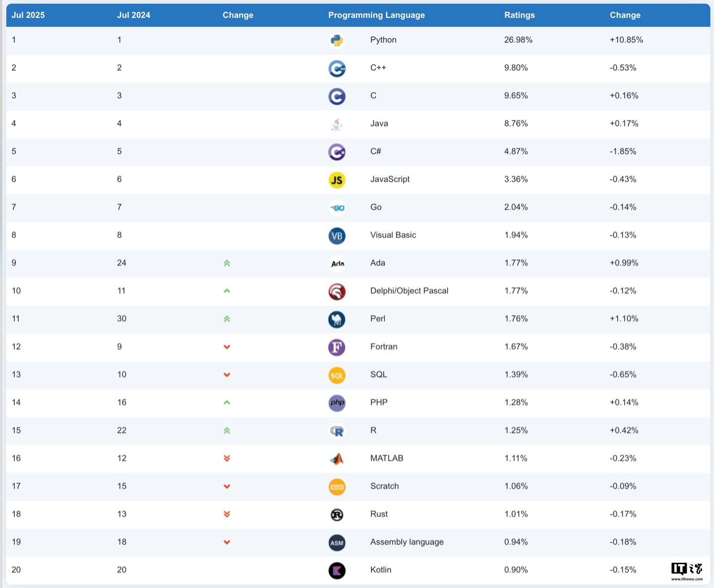The width and height of the screenshot is (714, 588).
Task: Click the purple Fortran F icon
Action: pos(337,348)
